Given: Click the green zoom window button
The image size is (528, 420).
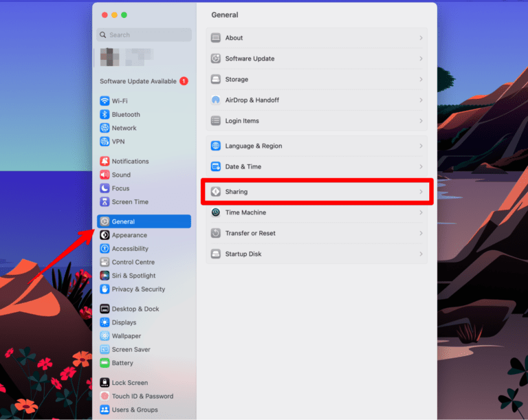Looking at the screenshot, I should pos(124,15).
